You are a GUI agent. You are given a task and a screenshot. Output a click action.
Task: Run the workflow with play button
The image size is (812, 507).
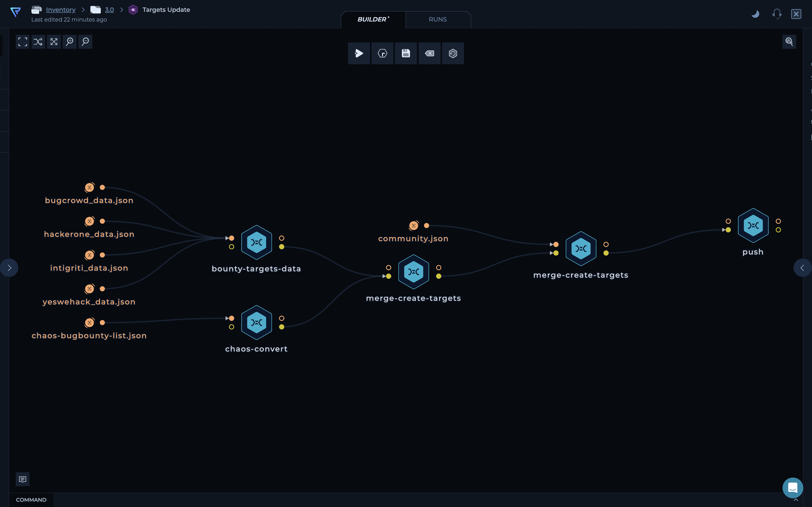[359, 53]
